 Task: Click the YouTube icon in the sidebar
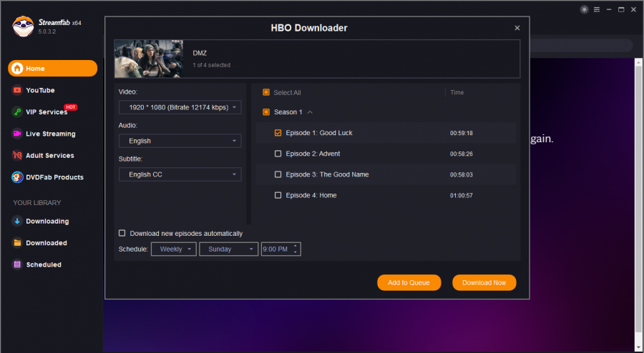coord(17,90)
